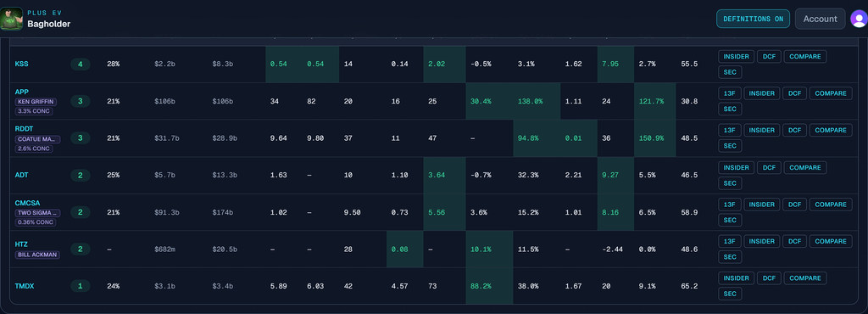
Task: Click the COMPARE button in ADT row
Action: pyautogui.click(x=805, y=167)
